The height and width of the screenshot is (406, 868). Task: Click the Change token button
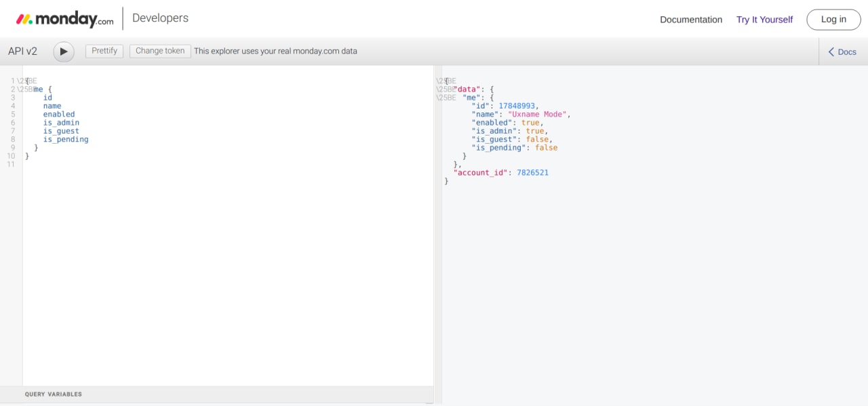pos(160,51)
